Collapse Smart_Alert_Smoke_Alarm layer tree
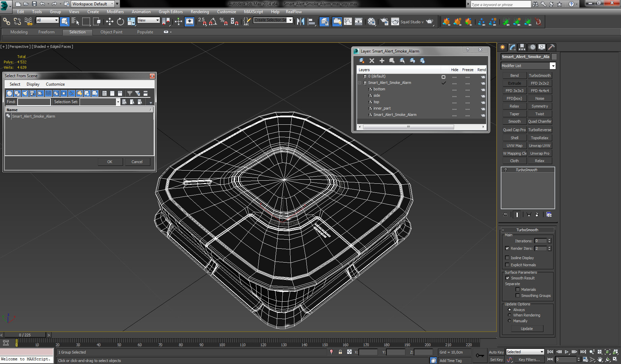Image resolution: width=621 pixels, height=364 pixels. click(360, 83)
